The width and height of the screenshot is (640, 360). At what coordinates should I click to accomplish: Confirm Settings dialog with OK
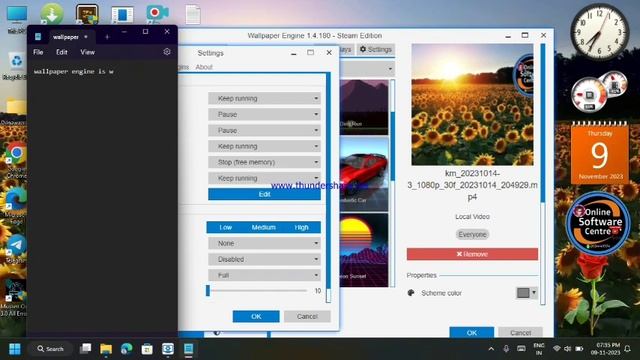256,316
